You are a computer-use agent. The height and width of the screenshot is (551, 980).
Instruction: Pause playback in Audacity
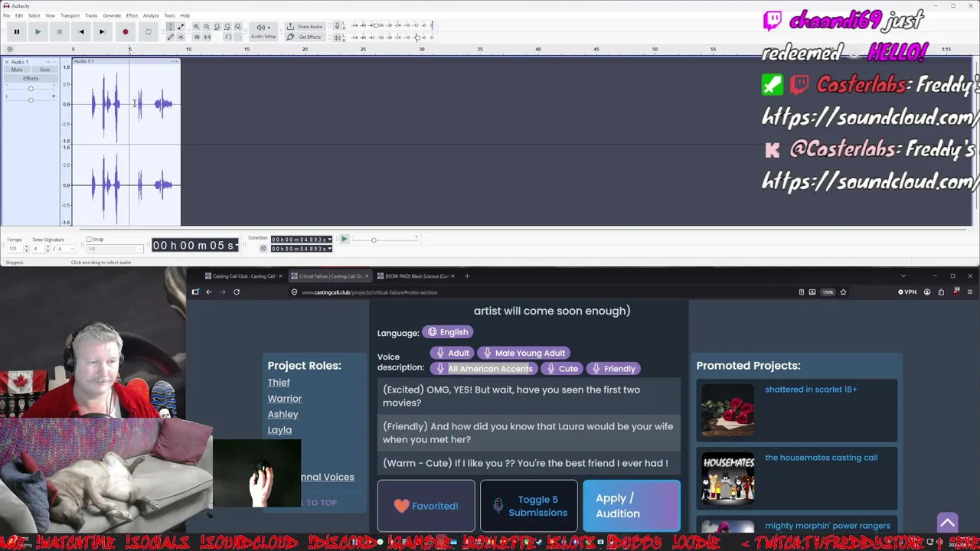16,31
